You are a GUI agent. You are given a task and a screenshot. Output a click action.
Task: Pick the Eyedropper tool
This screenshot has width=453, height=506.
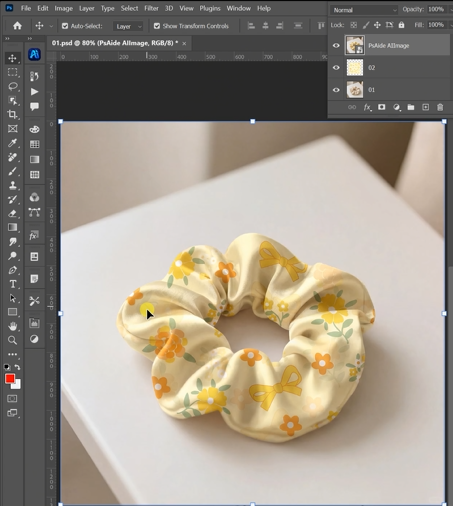pos(12,143)
